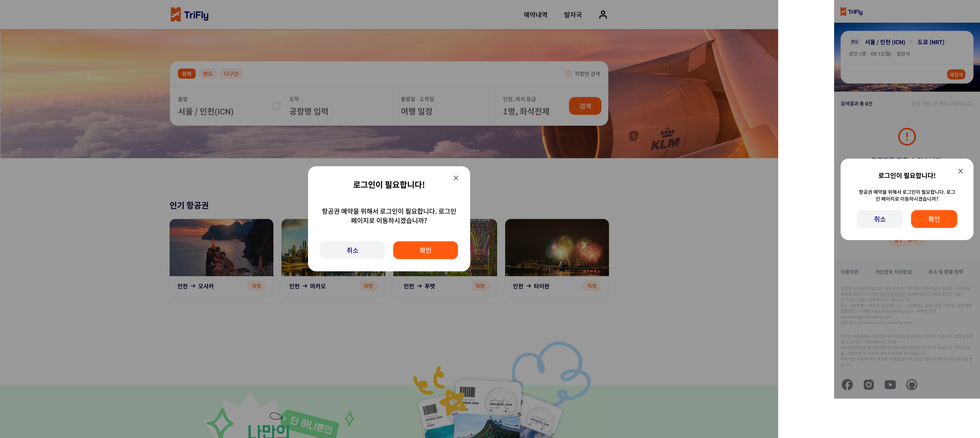Open the user profile icon
Screen dimensions: 980x438
603,14
